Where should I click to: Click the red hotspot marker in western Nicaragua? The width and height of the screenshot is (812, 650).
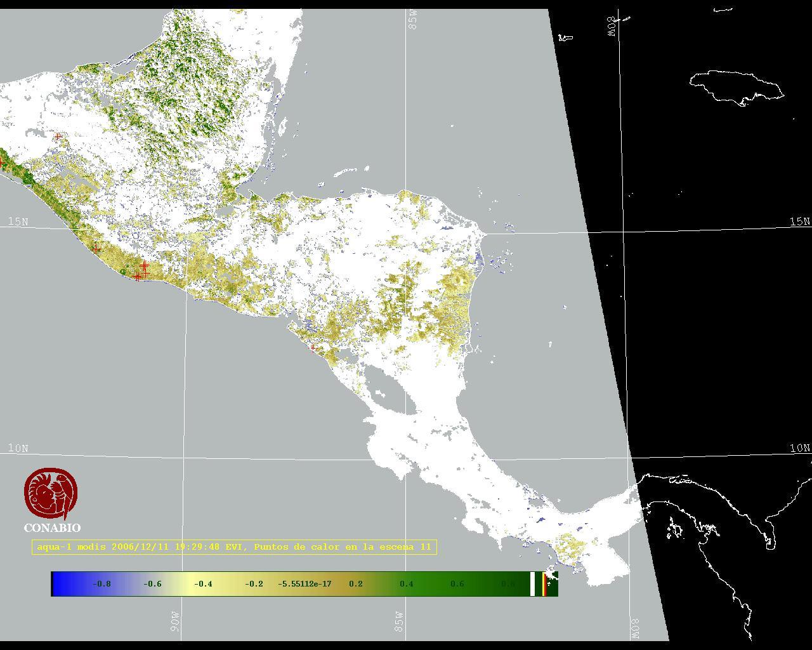click(x=312, y=348)
